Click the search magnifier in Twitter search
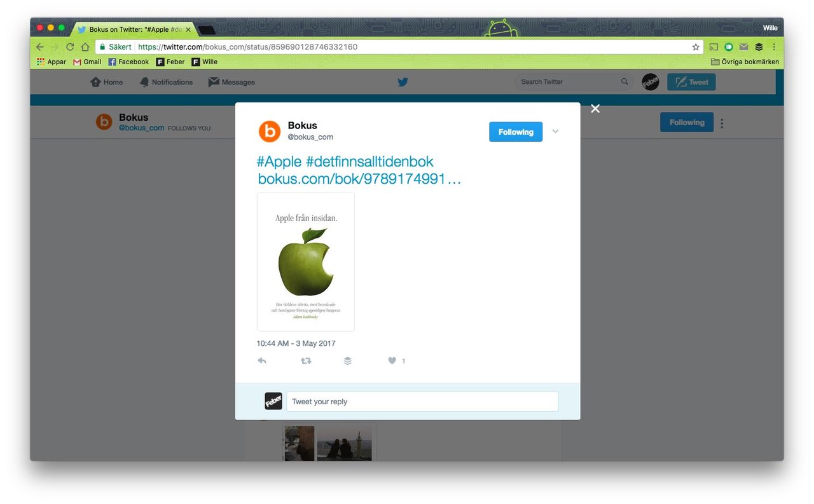This screenshot has width=814, height=504. point(624,81)
